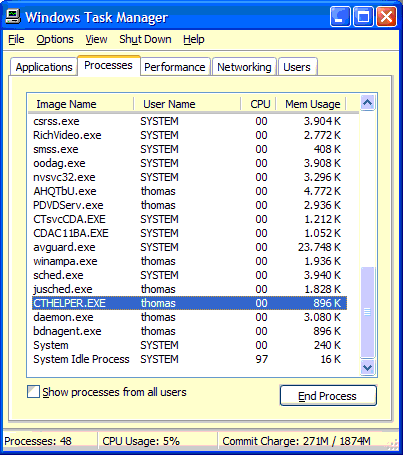
Task: Tick Show processes from all users
Action: (x=33, y=392)
